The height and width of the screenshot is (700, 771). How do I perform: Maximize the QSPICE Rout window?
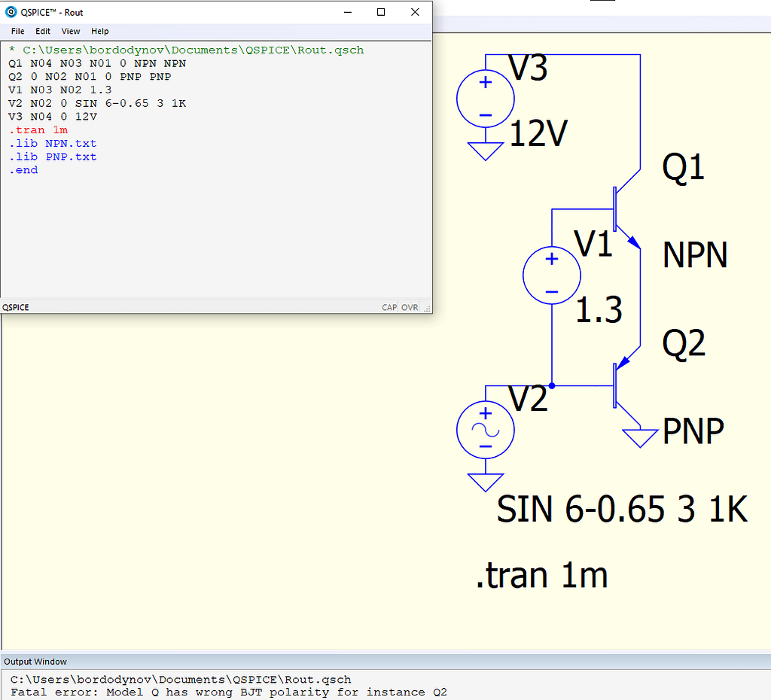(x=381, y=12)
